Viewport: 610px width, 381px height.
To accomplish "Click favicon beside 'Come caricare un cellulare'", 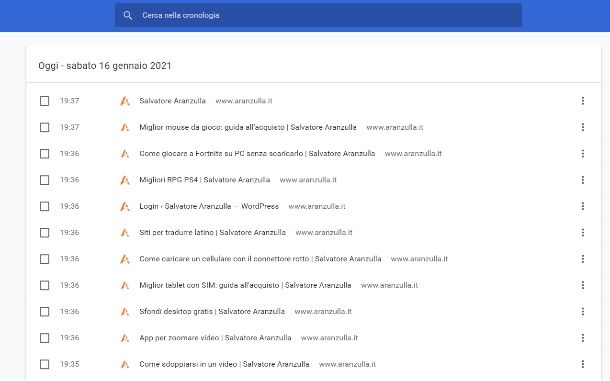I will [x=124, y=259].
